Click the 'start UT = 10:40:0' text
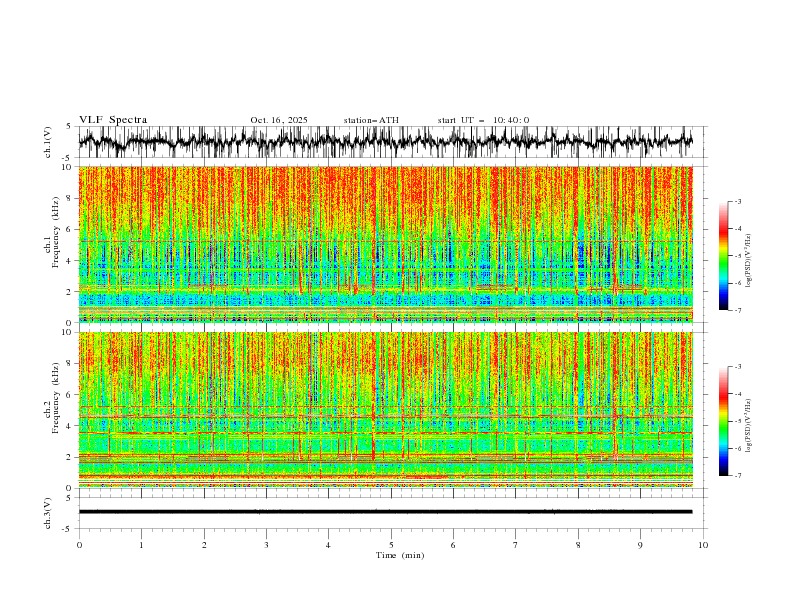This screenshot has height=612, width=792. tap(483, 120)
